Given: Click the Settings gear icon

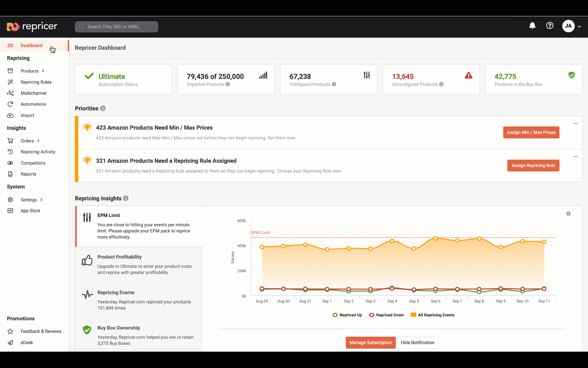Looking at the screenshot, I should click(x=10, y=200).
